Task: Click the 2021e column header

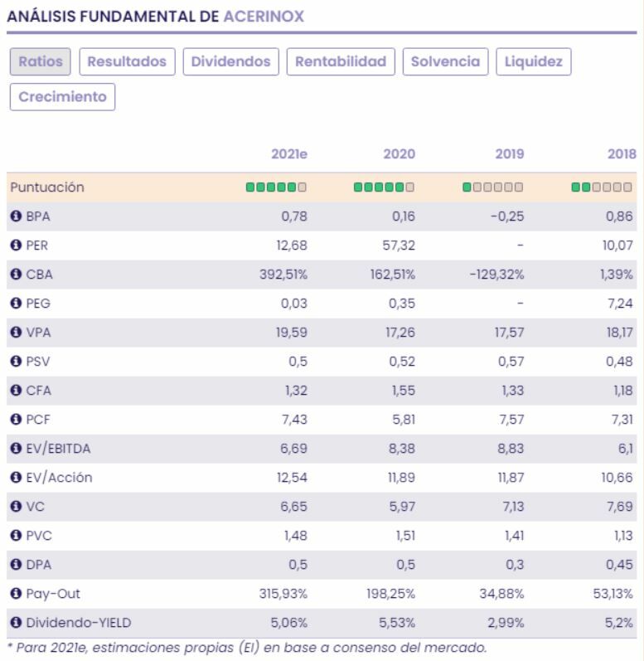Action: click(x=289, y=154)
